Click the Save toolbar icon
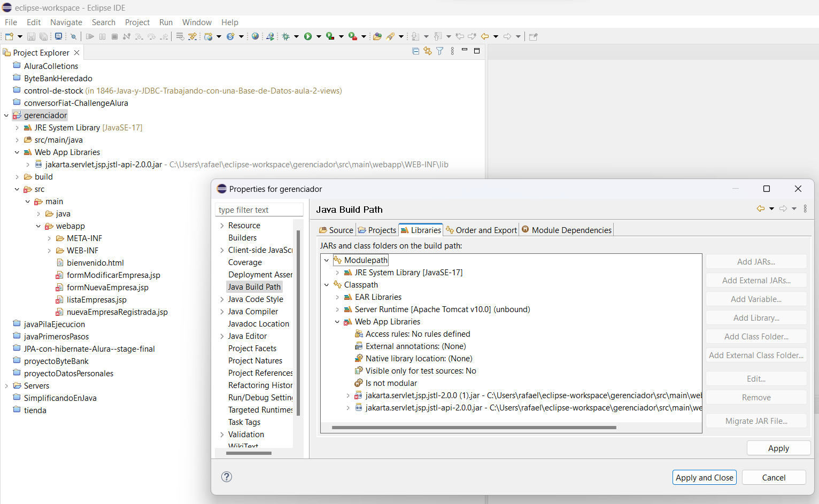 (31, 36)
